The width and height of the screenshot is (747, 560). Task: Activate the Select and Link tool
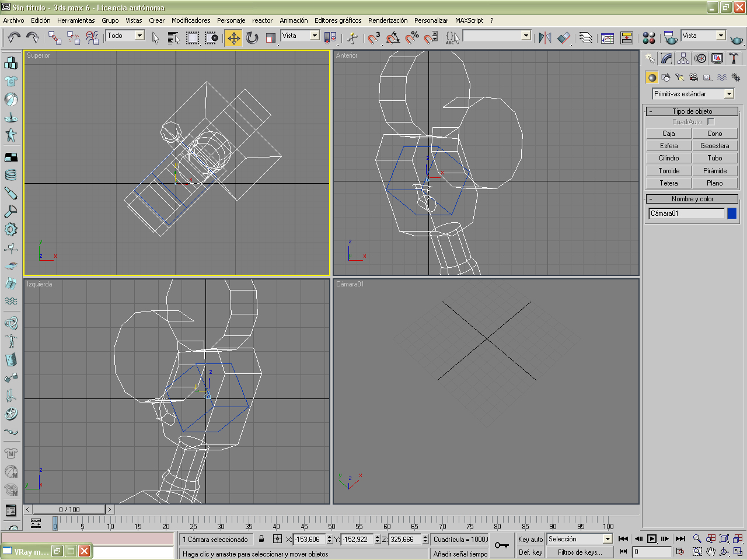55,38
